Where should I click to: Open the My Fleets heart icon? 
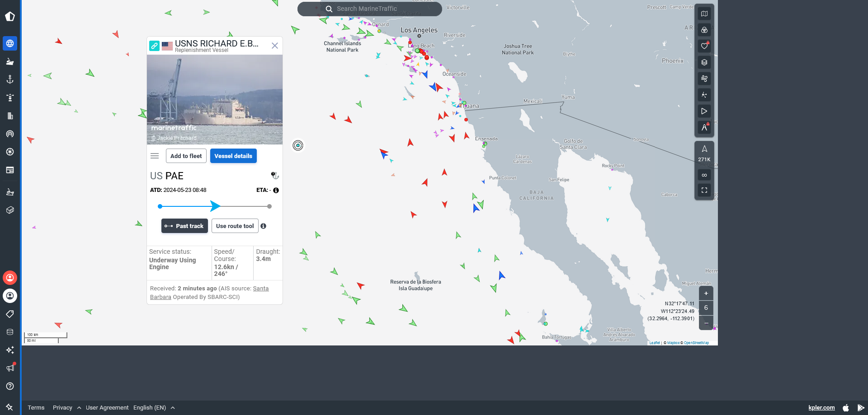[704, 46]
